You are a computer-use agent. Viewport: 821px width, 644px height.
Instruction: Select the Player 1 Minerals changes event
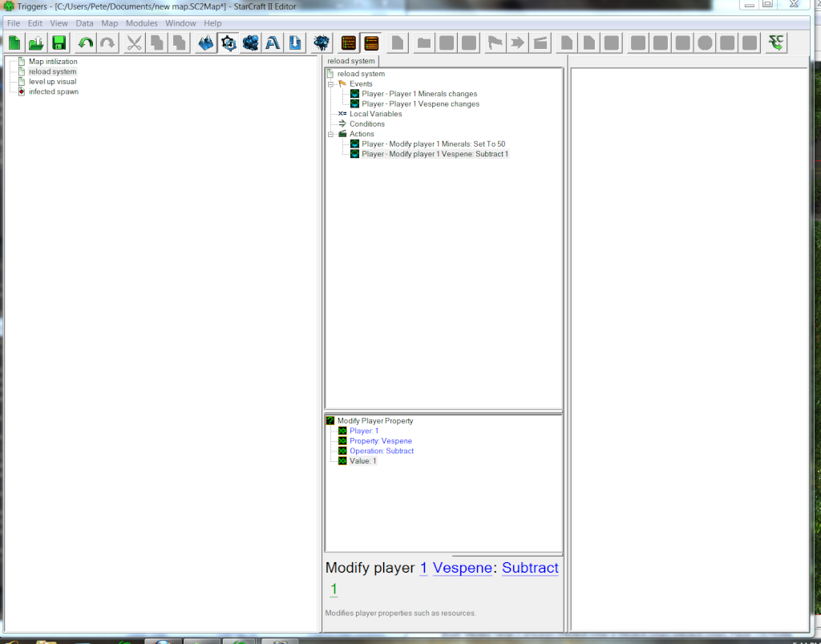tap(419, 94)
